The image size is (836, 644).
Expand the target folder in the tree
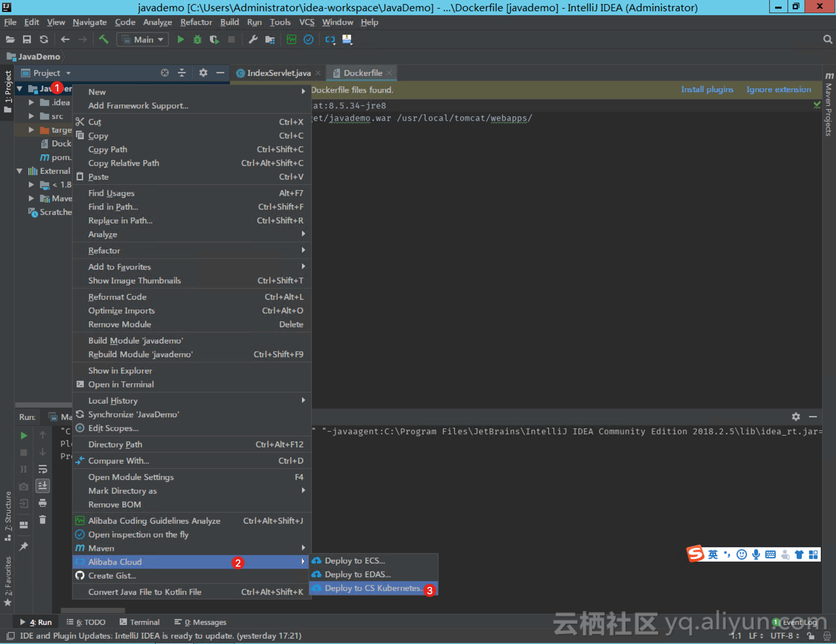[x=31, y=130]
